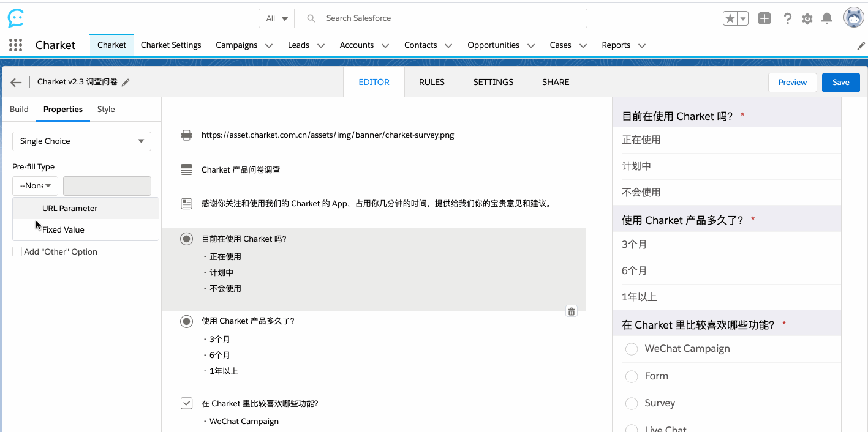Image resolution: width=868 pixels, height=432 pixels.
Task: Click the Save button
Action: click(x=840, y=83)
